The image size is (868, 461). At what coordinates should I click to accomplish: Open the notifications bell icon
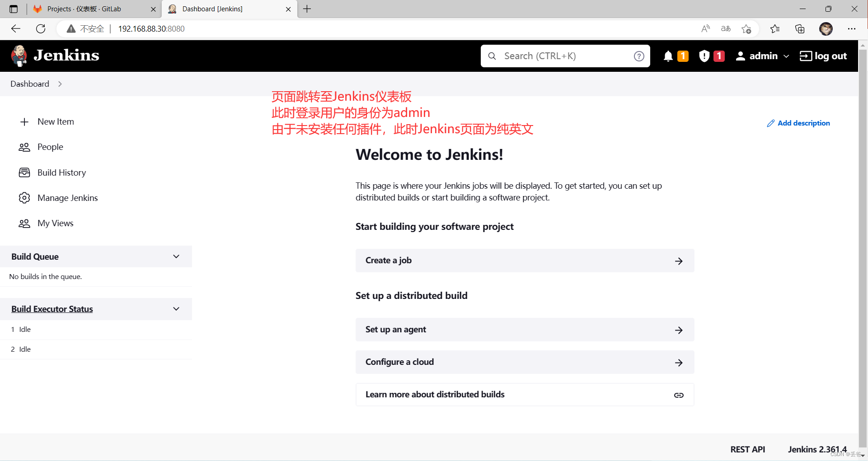pyautogui.click(x=668, y=56)
